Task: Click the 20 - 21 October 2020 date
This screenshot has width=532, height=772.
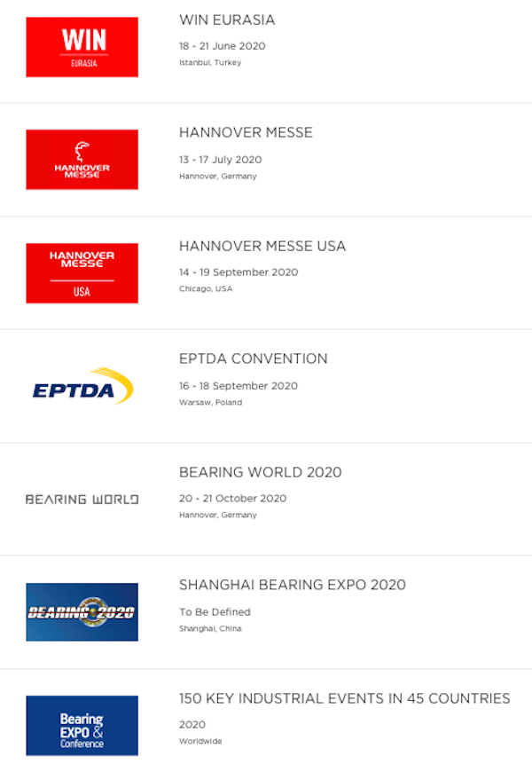Action: tap(232, 499)
